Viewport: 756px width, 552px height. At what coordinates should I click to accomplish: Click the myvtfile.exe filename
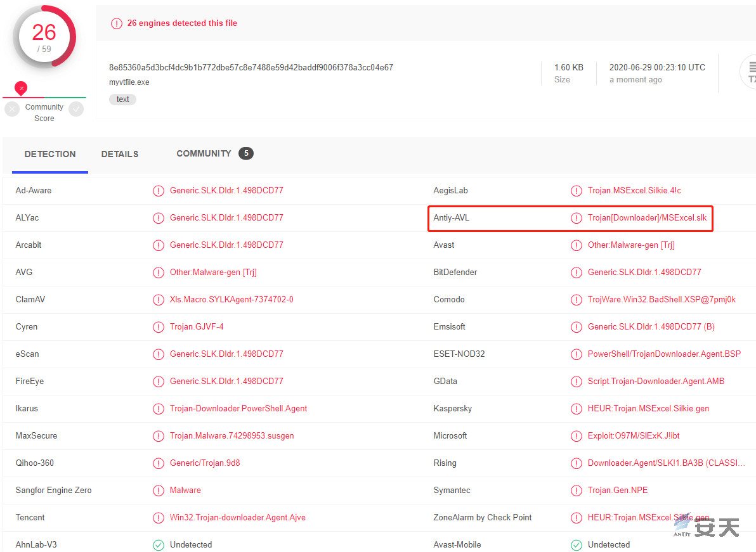tap(129, 82)
